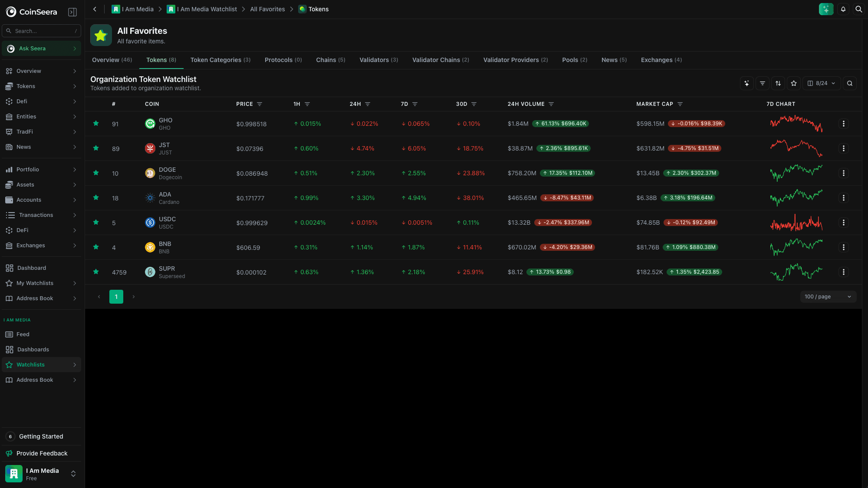Click Provide Feedback
Screen dimensions: 868x488
tap(41, 453)
